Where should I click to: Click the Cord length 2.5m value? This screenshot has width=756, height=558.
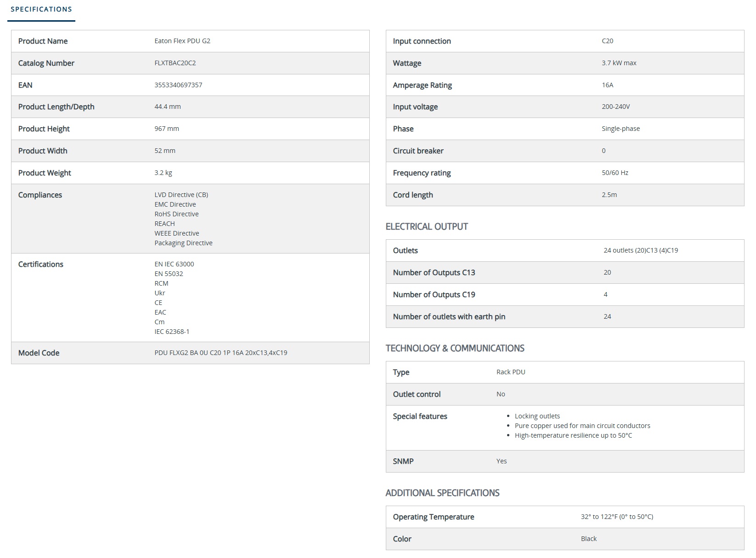[609, 195]
